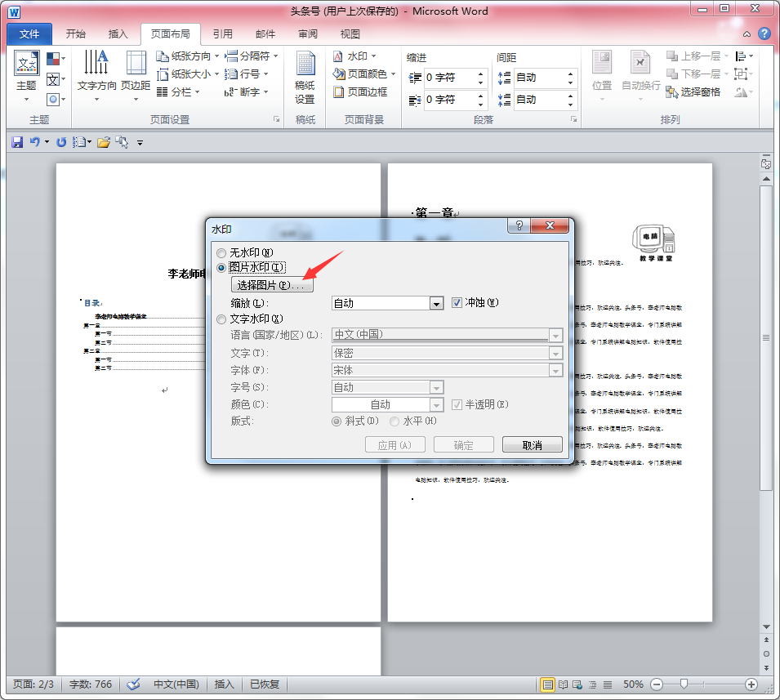Screen dimensions: 780x700
Task: Click the 主题 themes icon
Action: point(27,73)
